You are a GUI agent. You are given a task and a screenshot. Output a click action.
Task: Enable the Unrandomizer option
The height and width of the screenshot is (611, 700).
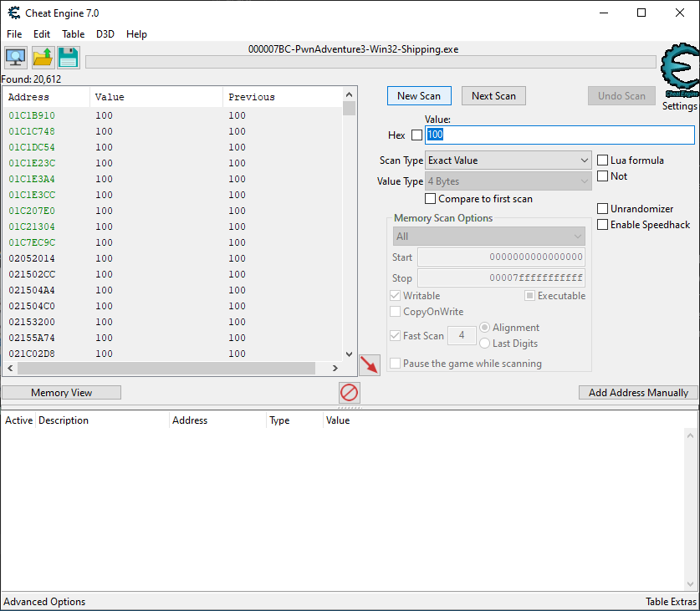click(x=603, y=208)
